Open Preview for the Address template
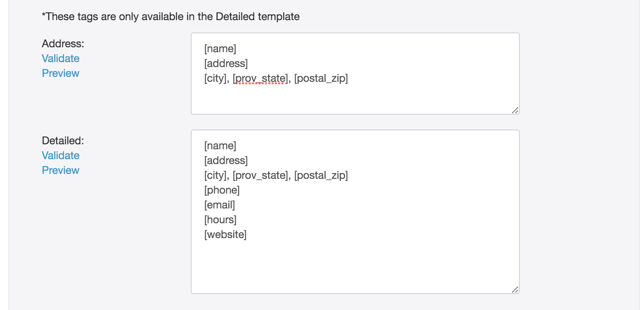Viewport: 644px width, 310px height. click(60, 73)
